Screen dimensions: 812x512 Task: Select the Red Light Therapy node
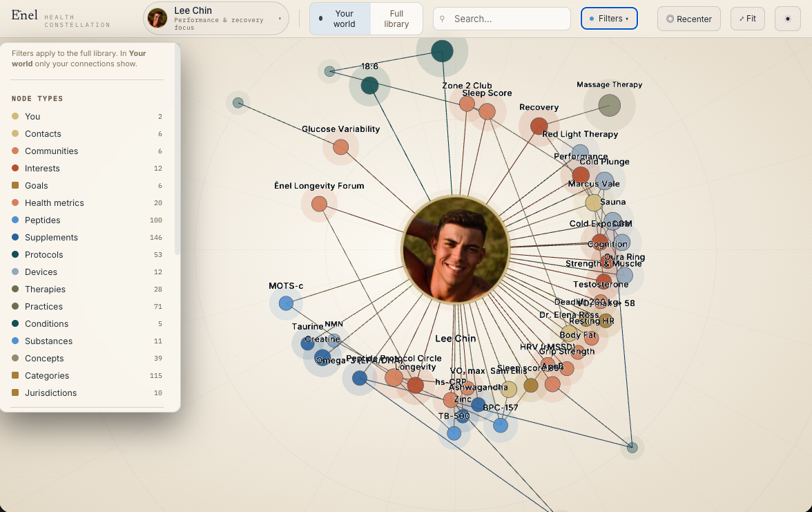(580, 153)
